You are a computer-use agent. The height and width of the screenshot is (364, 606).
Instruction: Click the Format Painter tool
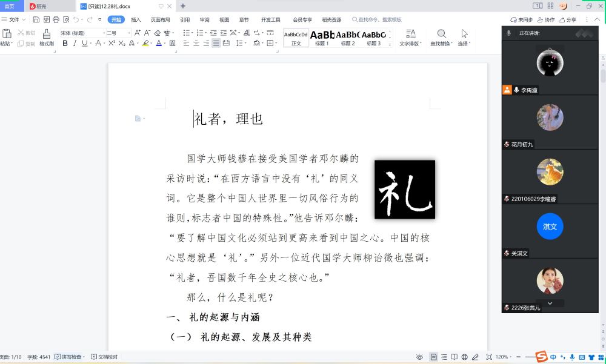[x=47, y=38]
